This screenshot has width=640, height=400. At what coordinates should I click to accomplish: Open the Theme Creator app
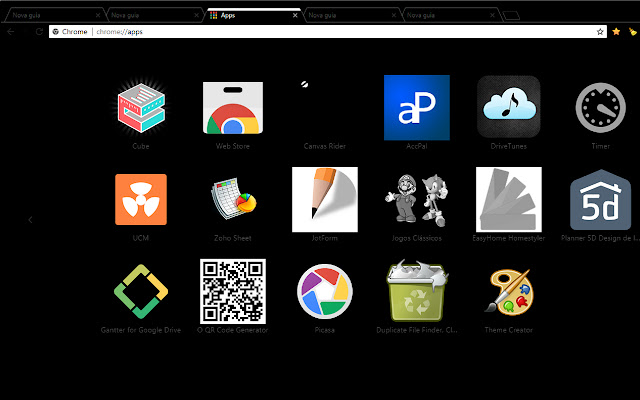(x=509, y=291)
